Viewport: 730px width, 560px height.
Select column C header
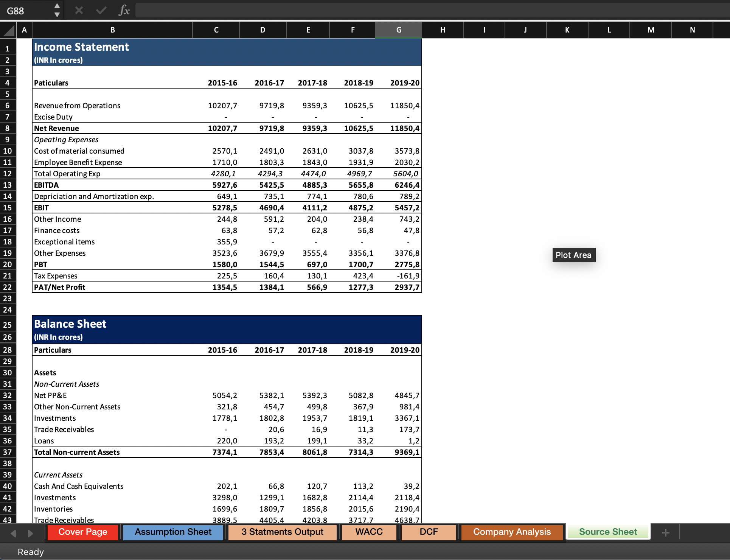216,30
